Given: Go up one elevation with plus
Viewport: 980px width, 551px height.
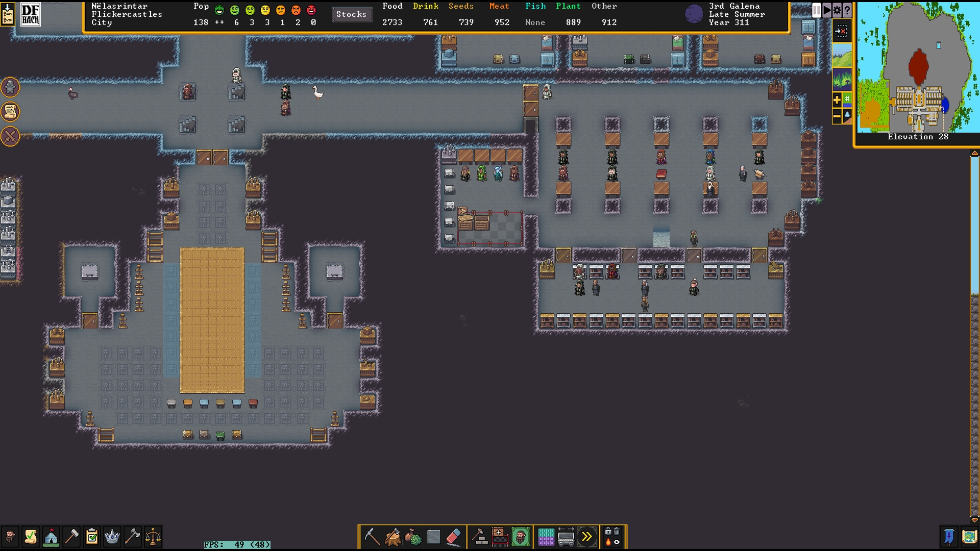Looking at the screenshot, I should point(837,100).
